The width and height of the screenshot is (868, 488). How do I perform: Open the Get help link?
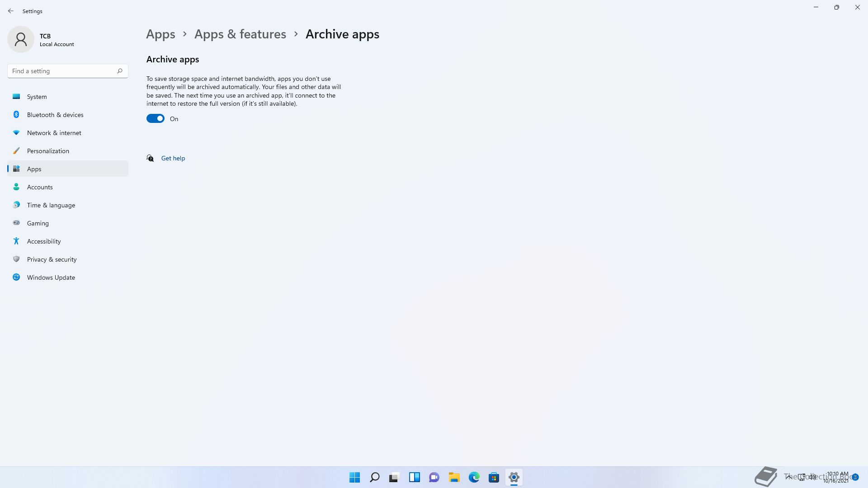[x=173, y=158]
